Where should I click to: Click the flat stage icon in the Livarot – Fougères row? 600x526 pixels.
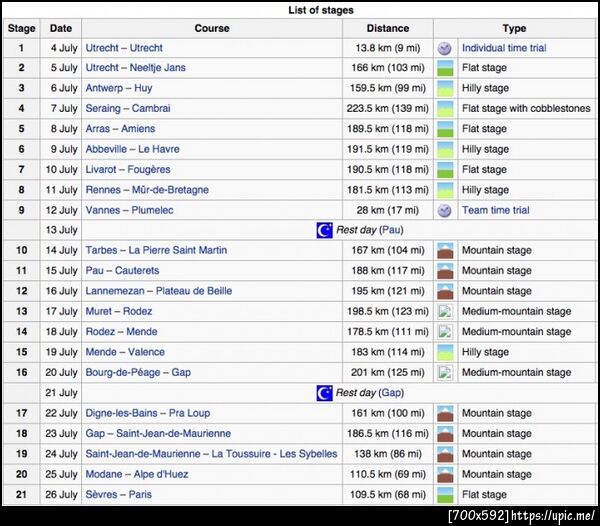445,170
